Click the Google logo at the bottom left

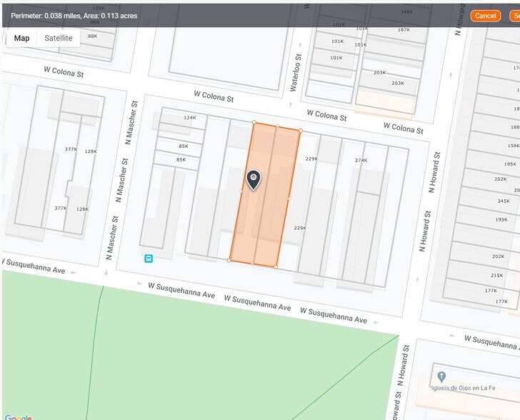coord(17,416)
